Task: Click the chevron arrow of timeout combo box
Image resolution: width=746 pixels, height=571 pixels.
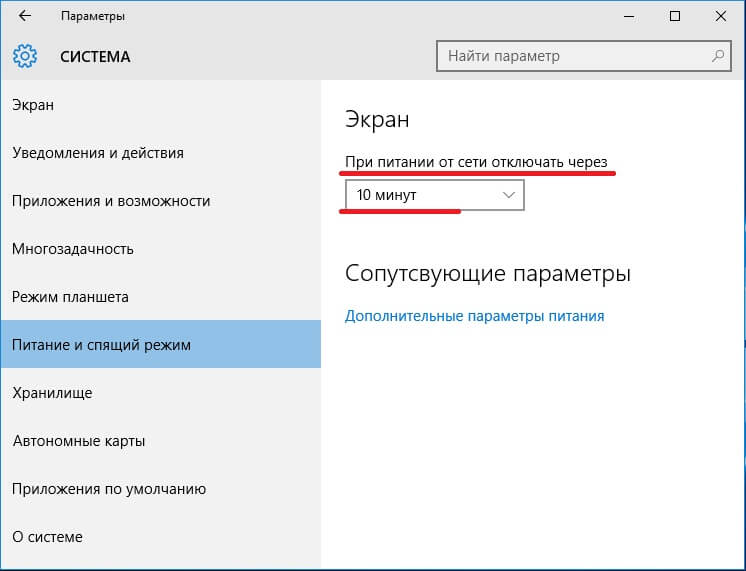Action: [x=508, y=195]
